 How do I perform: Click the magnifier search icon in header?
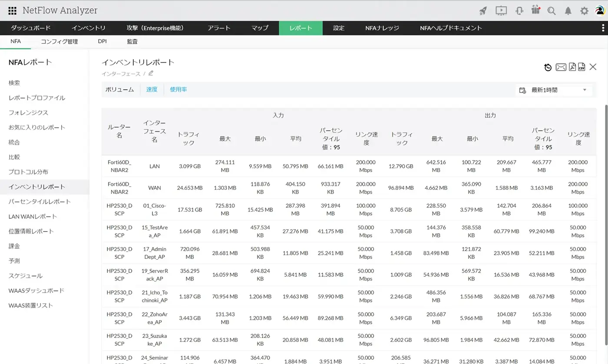(x=552, y=11)
